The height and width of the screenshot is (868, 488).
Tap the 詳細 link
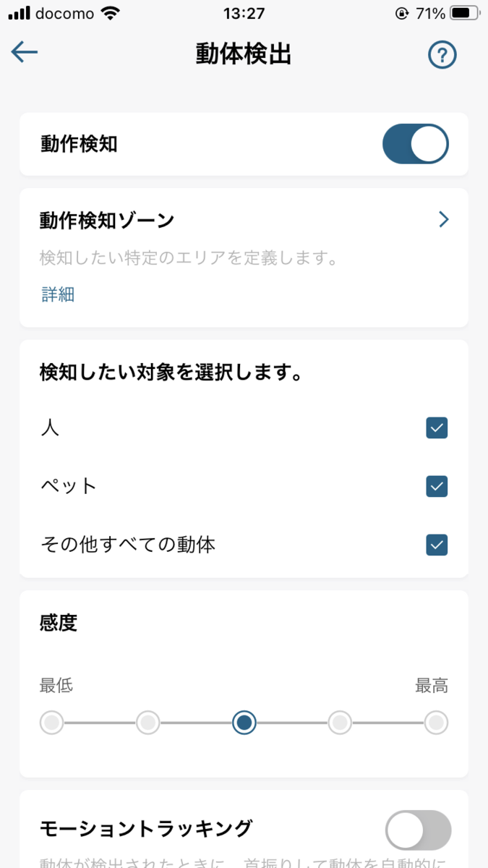coord(57,295)
